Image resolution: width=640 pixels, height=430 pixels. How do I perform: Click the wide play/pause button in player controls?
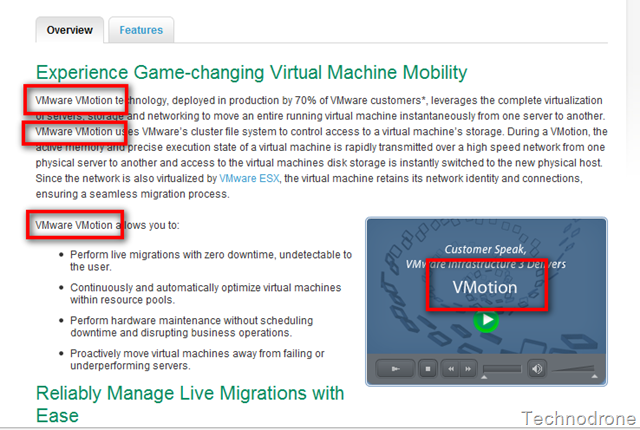395,369
